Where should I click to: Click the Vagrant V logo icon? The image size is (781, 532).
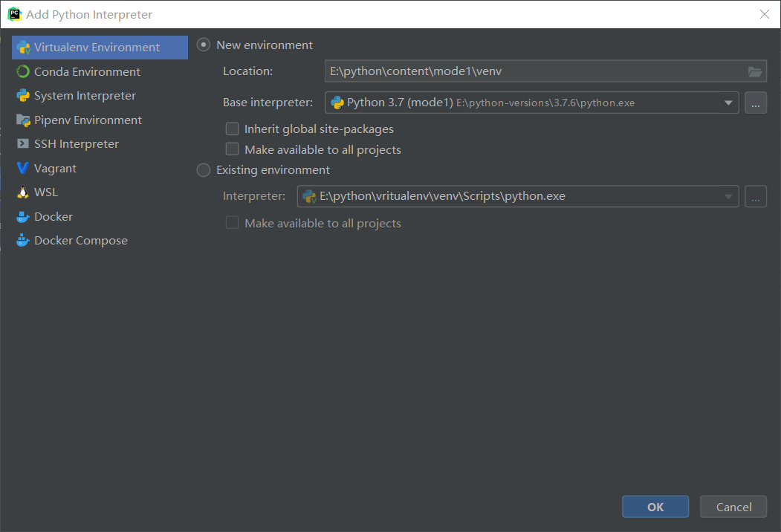pos(23,169)
